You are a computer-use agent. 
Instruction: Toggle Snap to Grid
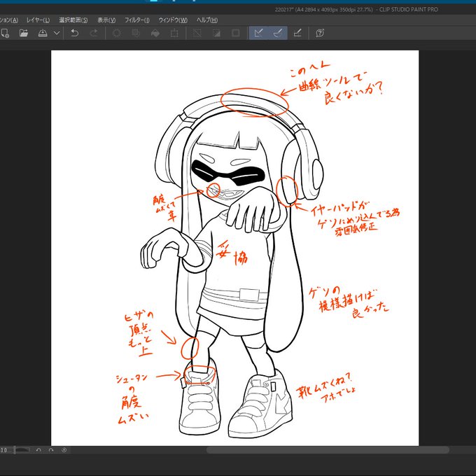click(x=297, y=33)
